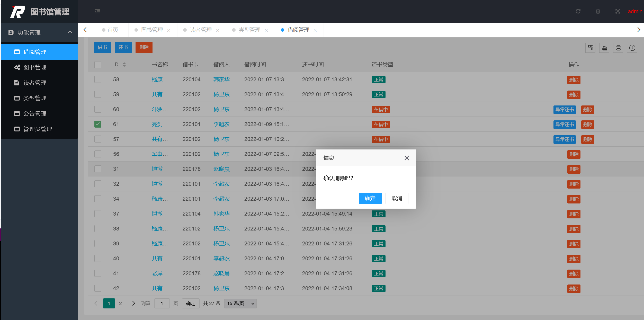
Task: Close the 信息 dialog with X
Action: point(407,158)
